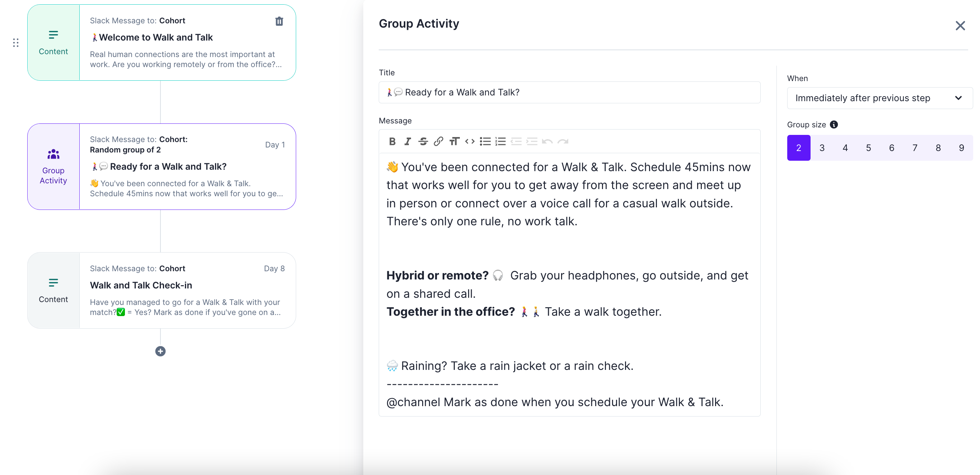Toggle bold formatting in message editor
980x475 pixels.
[392, 141]
